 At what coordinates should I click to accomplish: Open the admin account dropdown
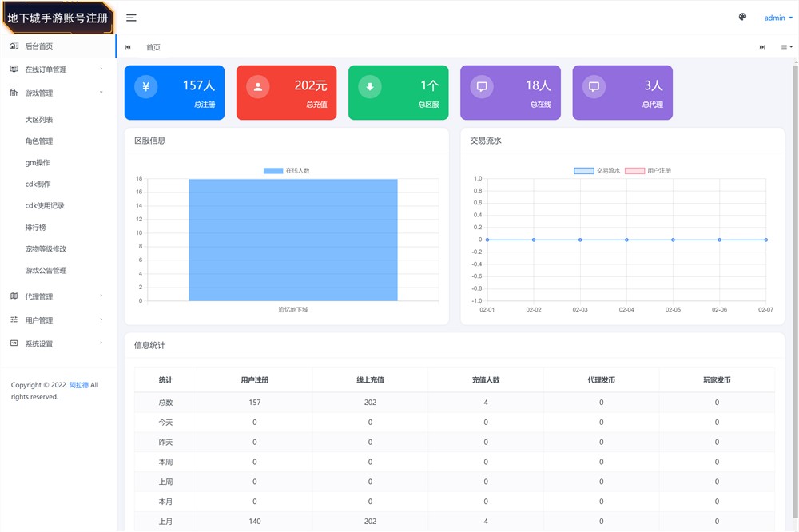[x=777, y=18]
